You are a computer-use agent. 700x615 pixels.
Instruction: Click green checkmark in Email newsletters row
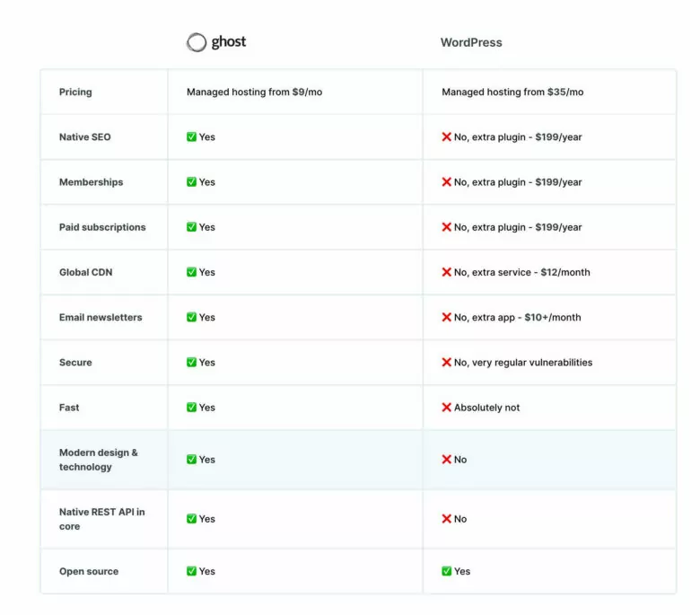[x=191, y=317]
